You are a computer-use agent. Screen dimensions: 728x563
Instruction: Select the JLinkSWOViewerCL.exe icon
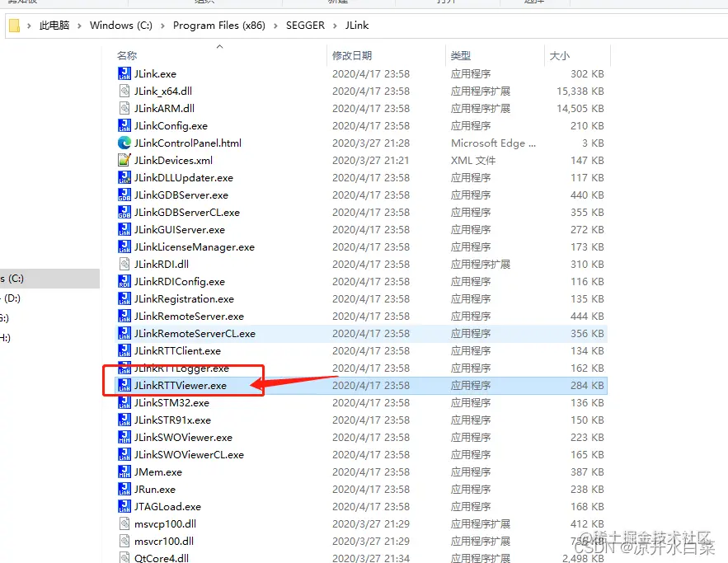[124, 455]
